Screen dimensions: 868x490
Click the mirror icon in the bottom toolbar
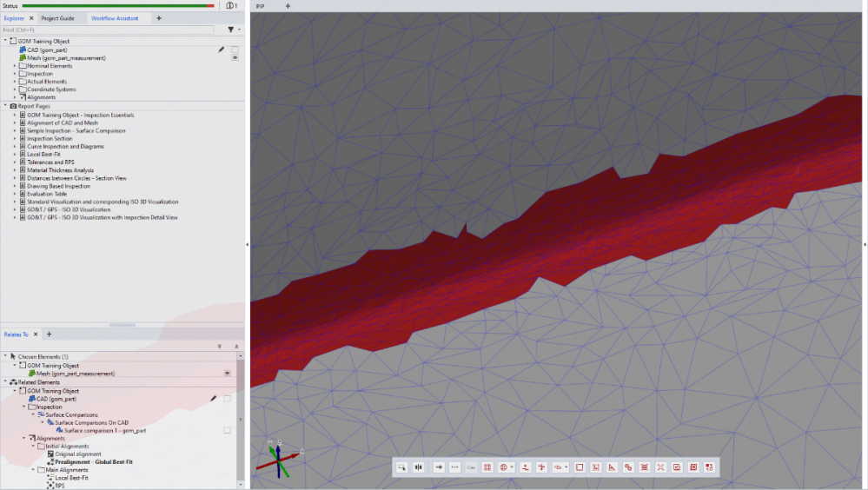[x=419, y=467]
